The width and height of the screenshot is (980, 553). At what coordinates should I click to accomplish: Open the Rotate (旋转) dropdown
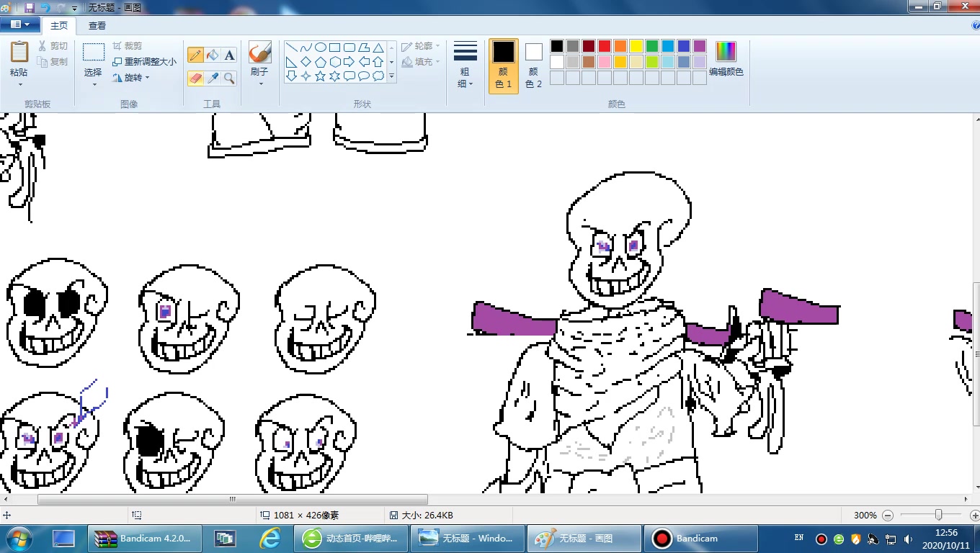(131, 78)
